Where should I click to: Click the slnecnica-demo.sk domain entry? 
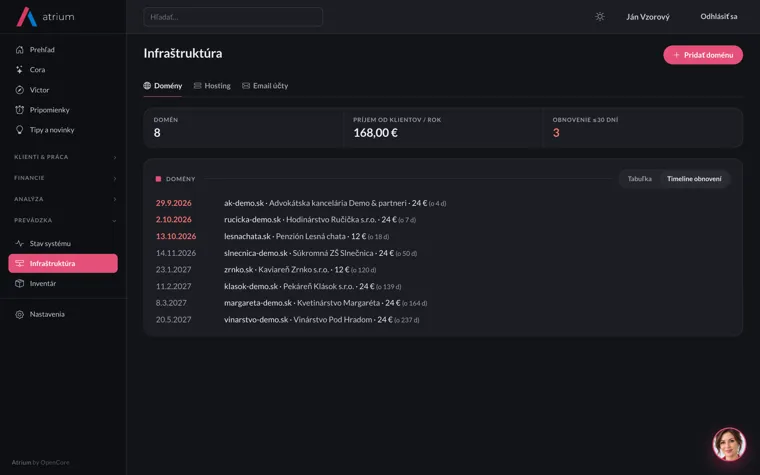(x=256, y=253)
